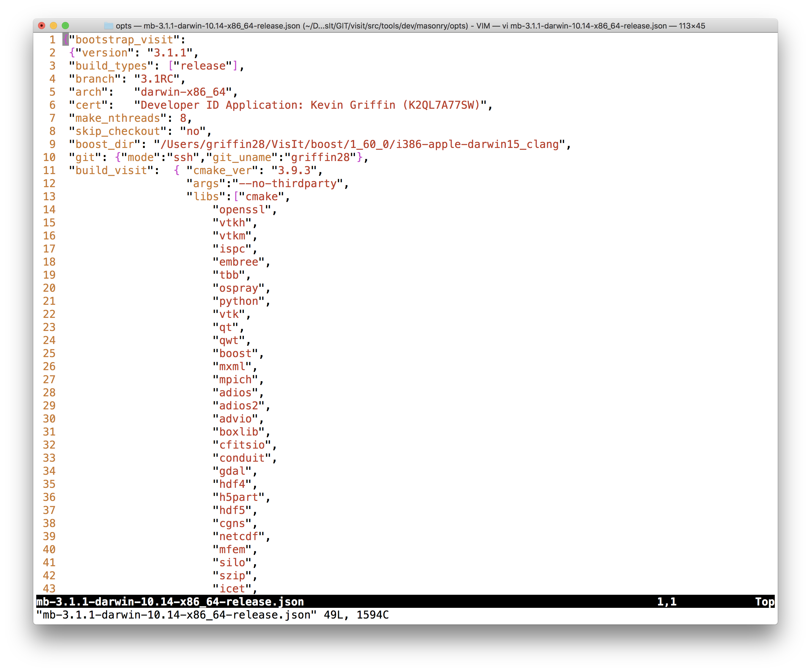The width and height of the screenshot is (811, 672).
Task: Click the "hdf4" library entry
Action: tap(232, 484)
